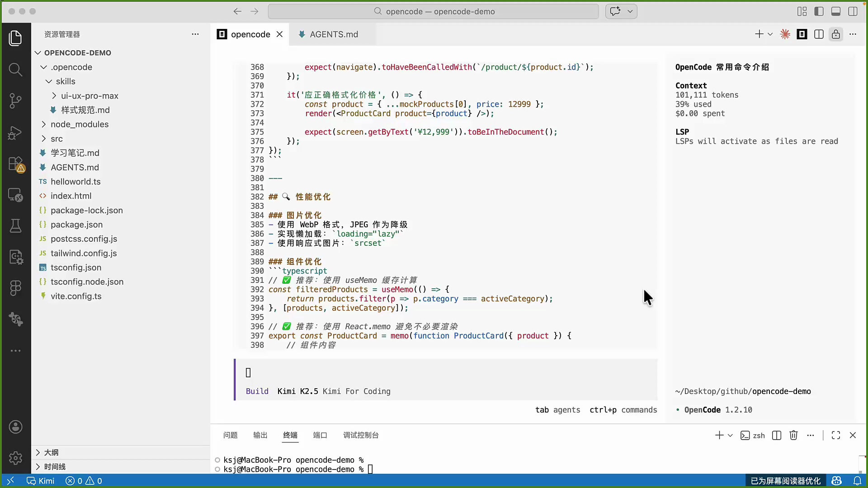This screenshot has width=868, height=488.
Task: Expand the src folder
Action: point(43,139)
